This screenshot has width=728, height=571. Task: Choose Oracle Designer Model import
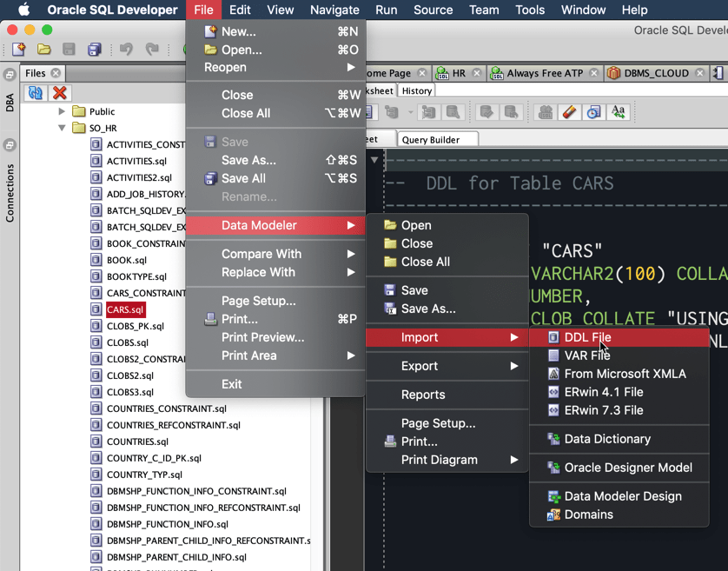pos(619,468)
